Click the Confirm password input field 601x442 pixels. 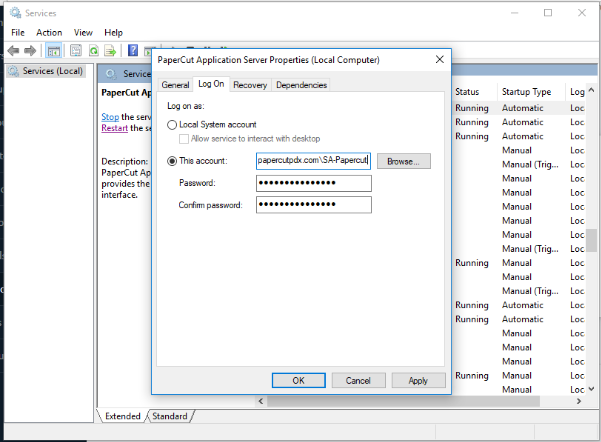pyautogui.click(x=314, y=205)
